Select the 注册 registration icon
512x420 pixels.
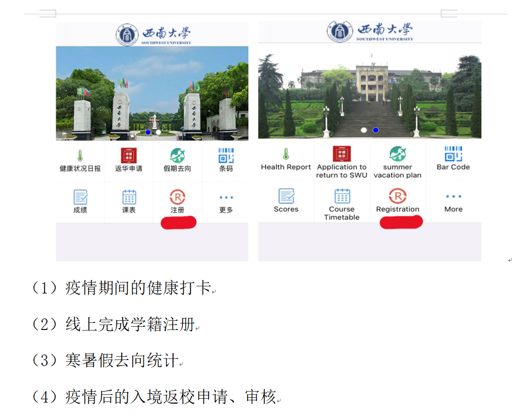click(x=177, y=197)
